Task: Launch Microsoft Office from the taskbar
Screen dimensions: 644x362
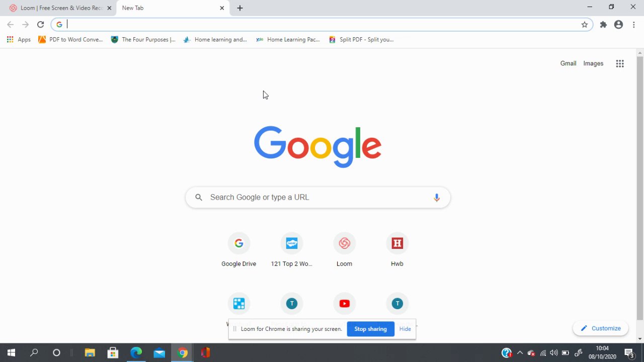Action: (x=205, y=353)
